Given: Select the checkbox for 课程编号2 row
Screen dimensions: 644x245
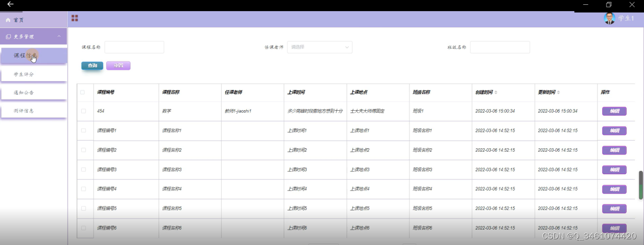Looking at the screenshot, I should [x=84, y=150].
